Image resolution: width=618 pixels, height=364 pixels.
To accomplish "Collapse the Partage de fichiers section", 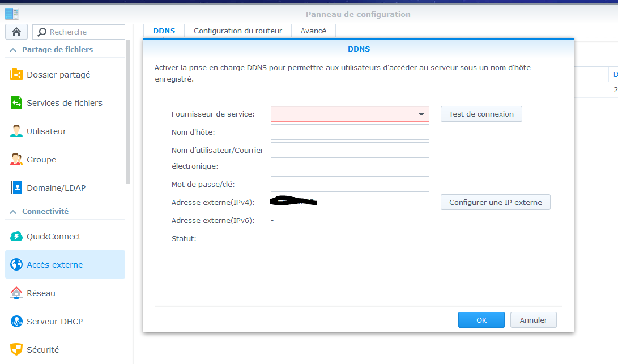I will coord(13,50).
